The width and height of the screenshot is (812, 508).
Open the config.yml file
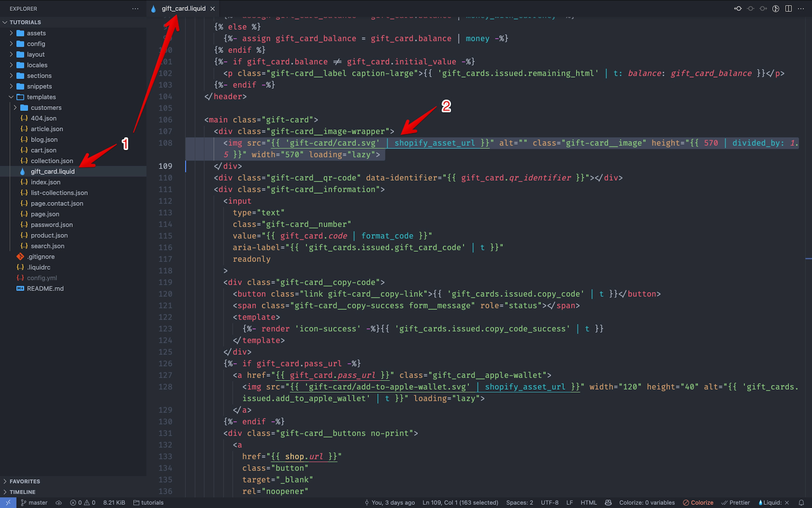point(73,278)
